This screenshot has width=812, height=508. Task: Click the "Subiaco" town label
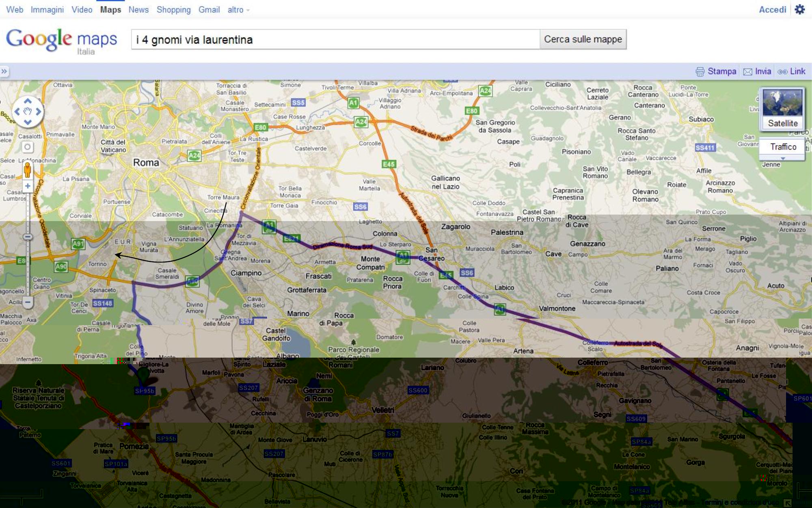(701, 119)
